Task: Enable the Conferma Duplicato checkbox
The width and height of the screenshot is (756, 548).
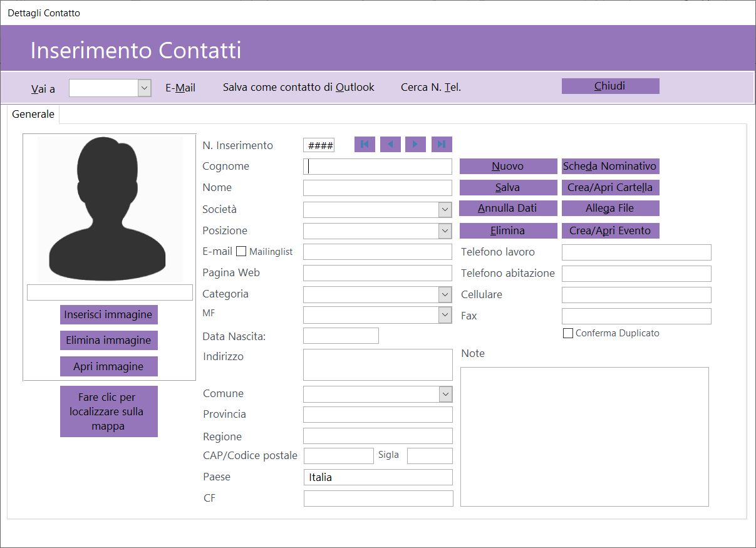Action: pyautogui.click(x=568, y=333)
